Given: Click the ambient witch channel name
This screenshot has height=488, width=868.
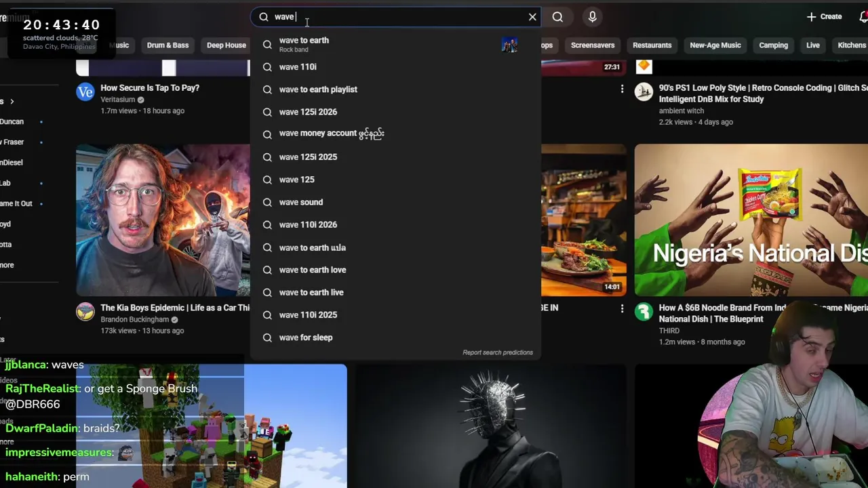Looking at the screenshot, I should (x=681, y=110).
